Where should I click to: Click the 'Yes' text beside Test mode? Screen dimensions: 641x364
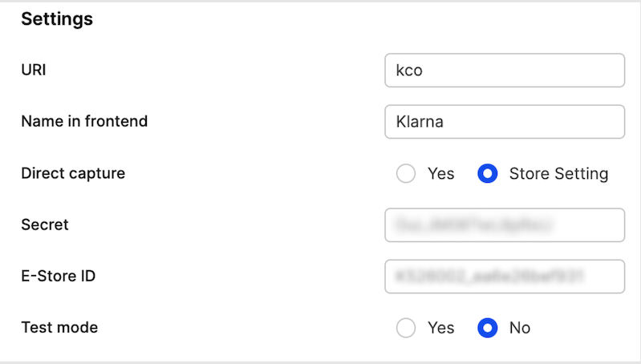tap(440, 328)
